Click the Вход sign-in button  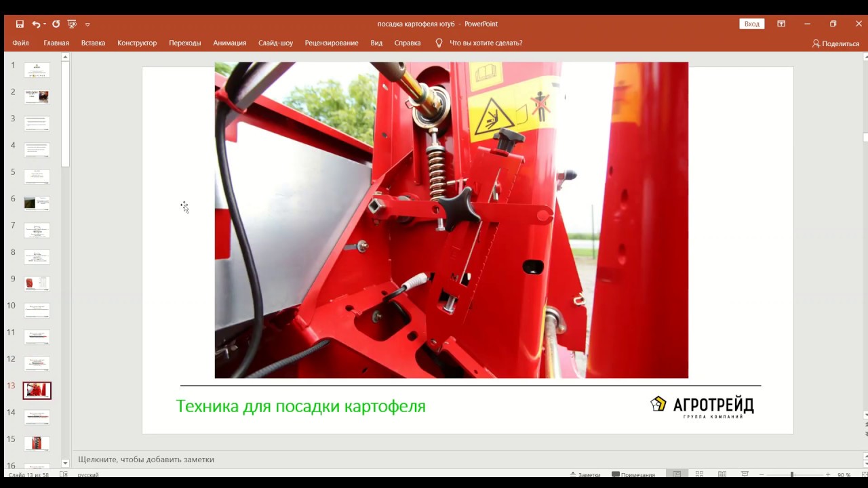click(752, 24)
